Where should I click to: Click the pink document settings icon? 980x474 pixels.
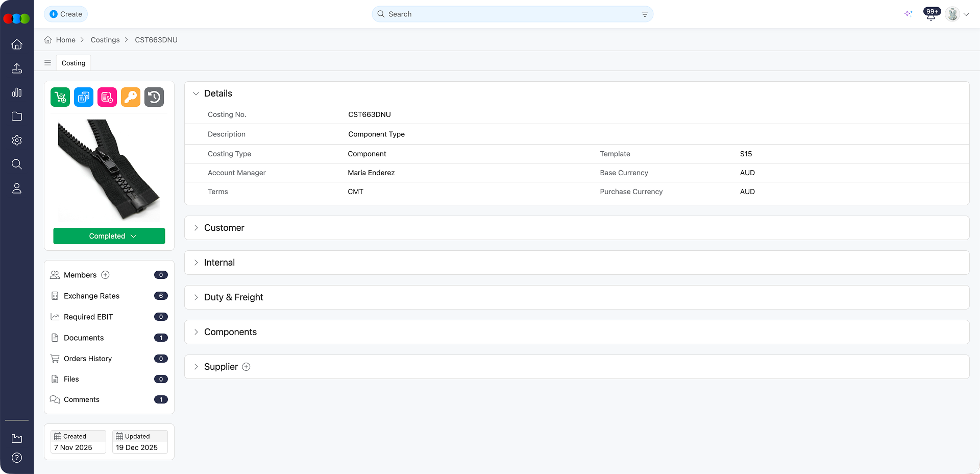[x=107, y=97]
